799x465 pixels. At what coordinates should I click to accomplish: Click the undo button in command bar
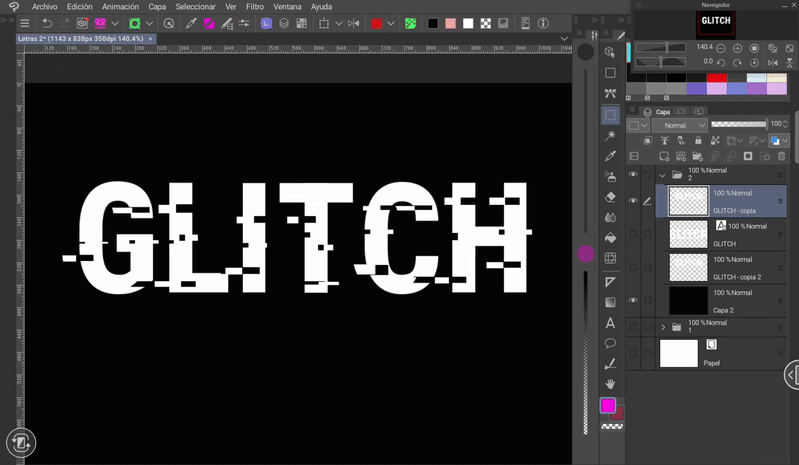[x=46, y=23]
